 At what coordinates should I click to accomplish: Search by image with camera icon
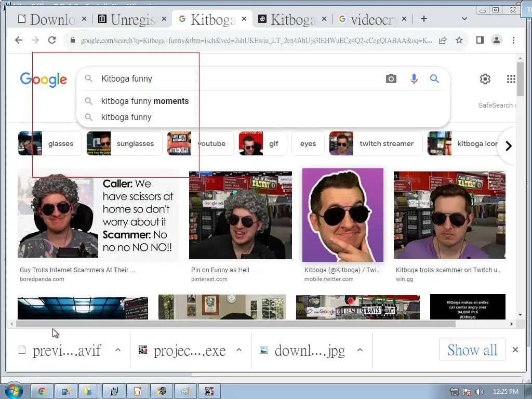[x=391, y=79]
